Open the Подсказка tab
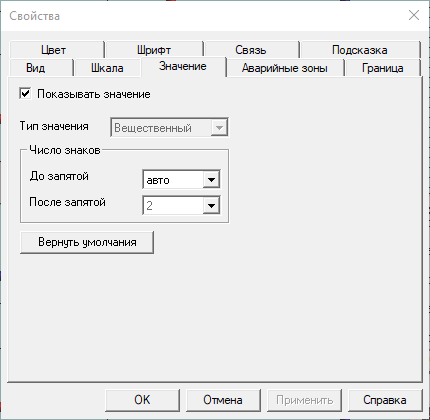This screenshot has width=430, height=420. [x=360, y=50]
